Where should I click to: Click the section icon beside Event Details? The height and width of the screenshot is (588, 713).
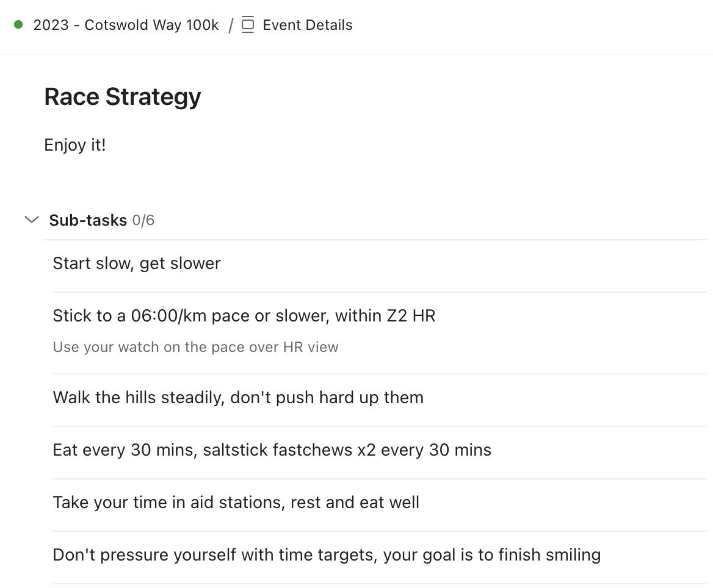coord(248,24)
